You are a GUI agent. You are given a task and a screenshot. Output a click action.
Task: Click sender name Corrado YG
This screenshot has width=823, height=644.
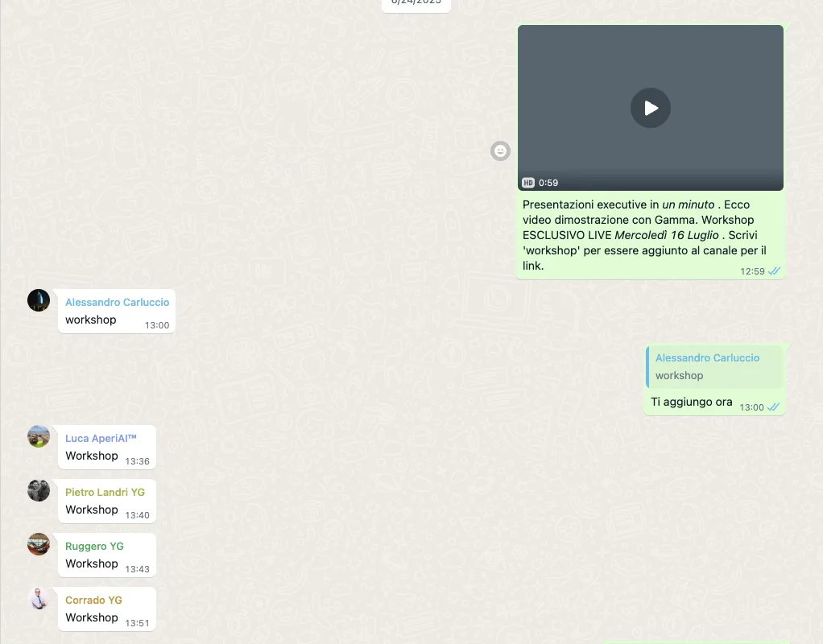(93, 601)
